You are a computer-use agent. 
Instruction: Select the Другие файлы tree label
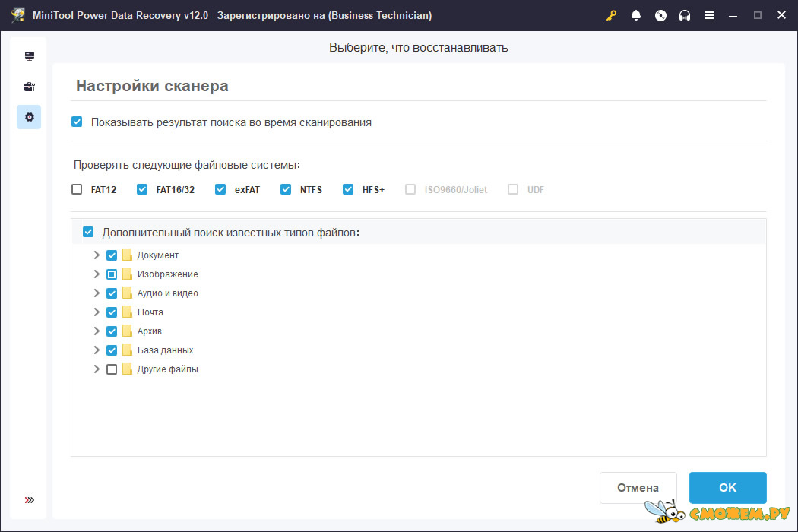pyautogui.click(x=167, y=369)
